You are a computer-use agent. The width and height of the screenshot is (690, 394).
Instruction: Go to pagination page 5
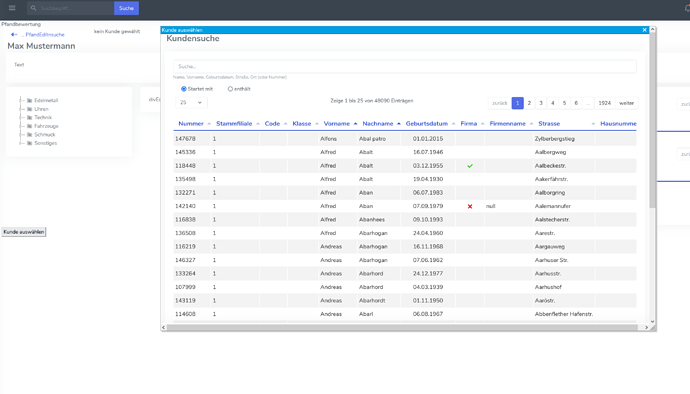[564, 103]
